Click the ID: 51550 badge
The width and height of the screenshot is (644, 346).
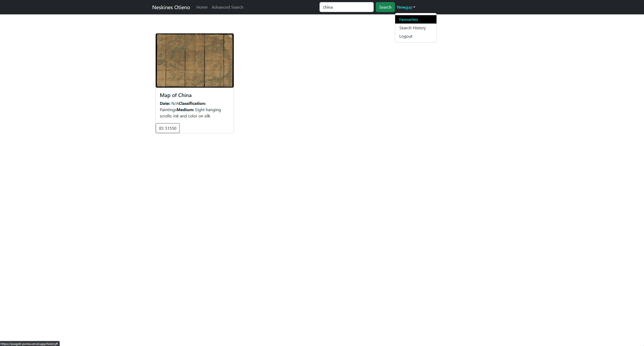click(167, 128)
